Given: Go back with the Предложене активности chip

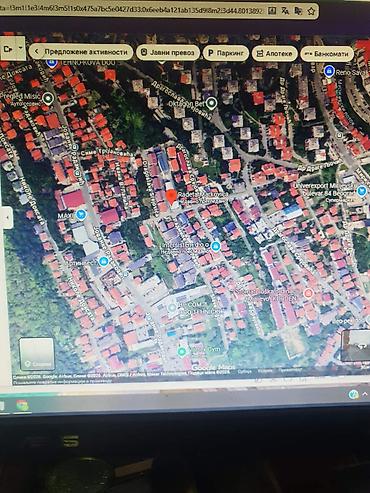Looking at the screenshot, I should tap(81, 52).
